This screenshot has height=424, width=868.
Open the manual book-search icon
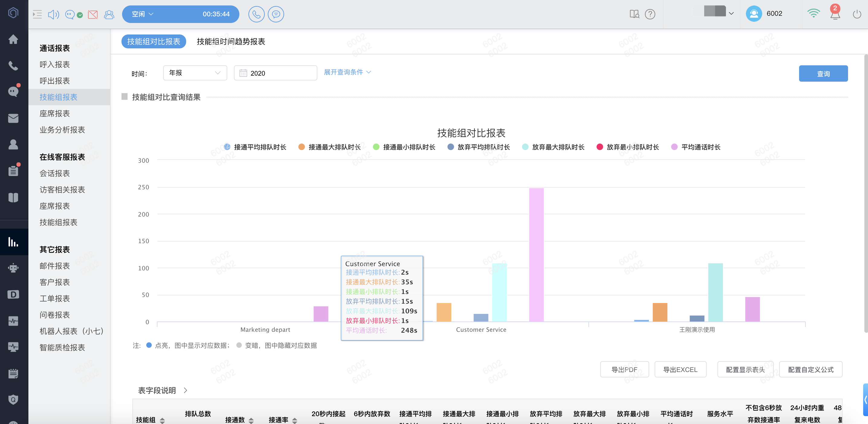tap(634, 14)
